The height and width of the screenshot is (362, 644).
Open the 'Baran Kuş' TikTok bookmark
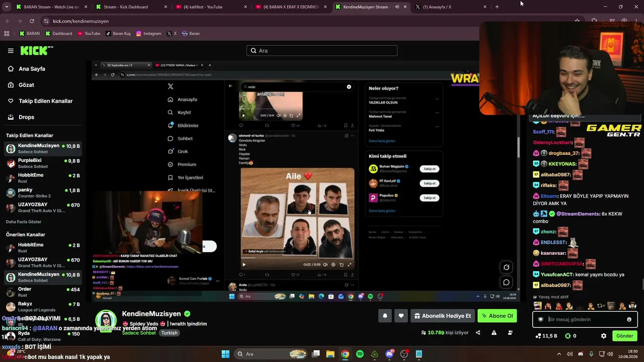[x=118, y=34]
